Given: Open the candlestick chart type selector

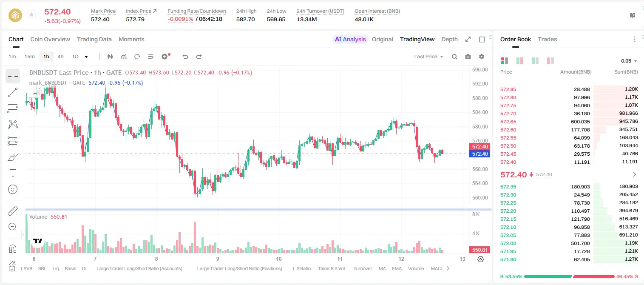Looking at the screenshot, I should click(110, 57).
